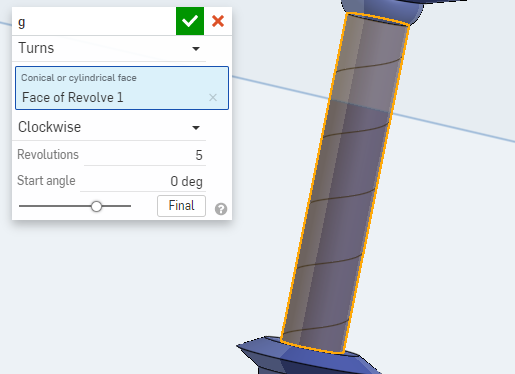Open help with the question mark icon
This screenshot has width=515, height=374.
(221, 209)
